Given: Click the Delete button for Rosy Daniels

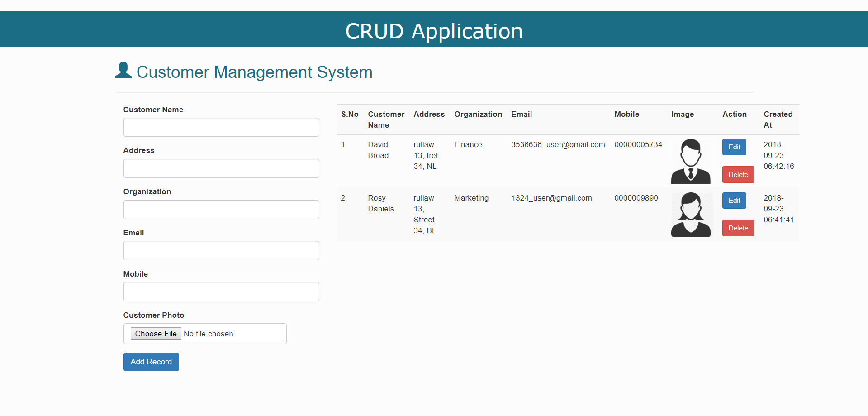Looking at the screenshot, I should [x=738, y=228].
